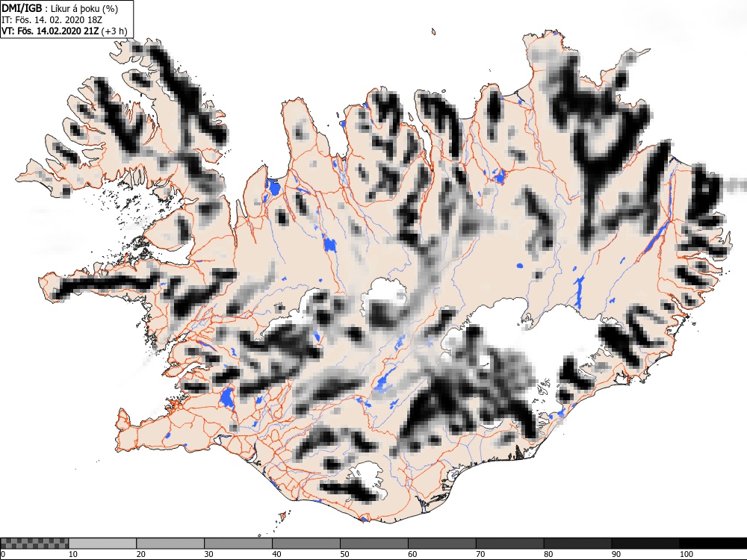
Task: Click the '(+3 h)' forecast offset text
Action: (x=115, y=31)
